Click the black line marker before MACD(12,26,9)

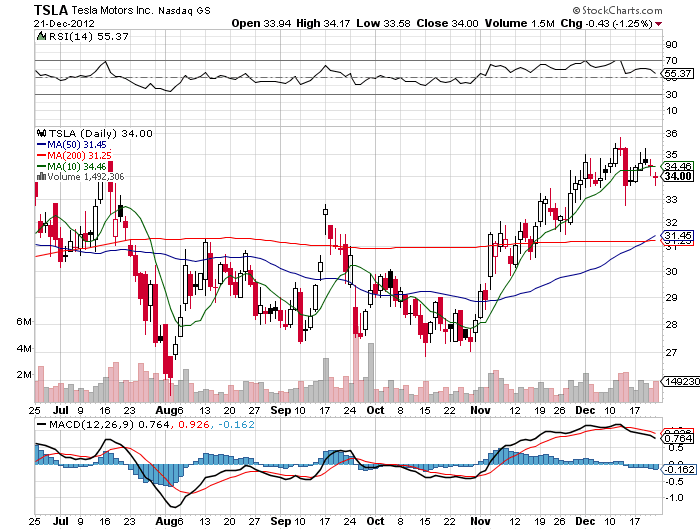(x=42, y=424)
